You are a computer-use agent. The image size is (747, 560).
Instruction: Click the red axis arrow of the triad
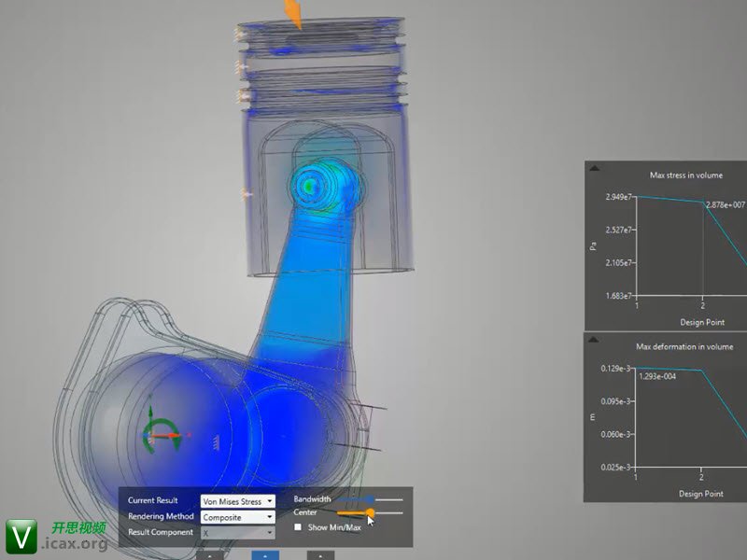tap(175, 435)
